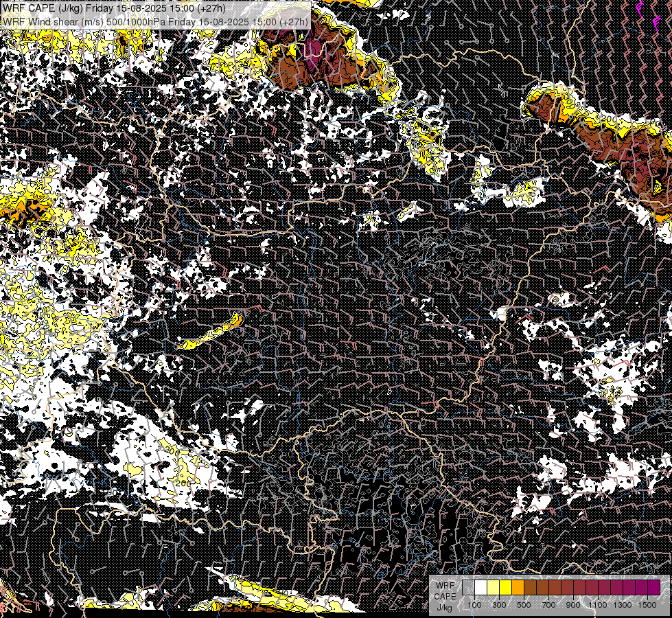Click the bright yellow 300-400 legend swatch
The height and width of the screenshot is (618, 672).
pyautogui.click(x=506, y=588)
